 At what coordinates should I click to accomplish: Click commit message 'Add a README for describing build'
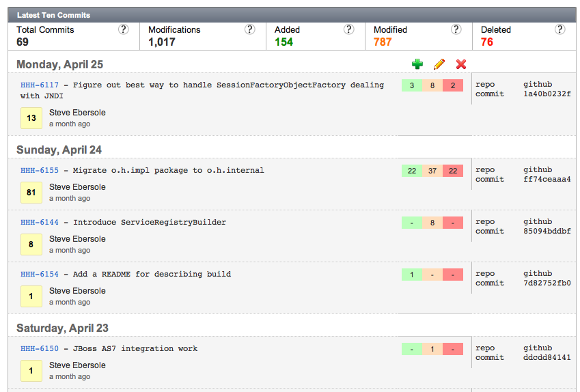152,274
